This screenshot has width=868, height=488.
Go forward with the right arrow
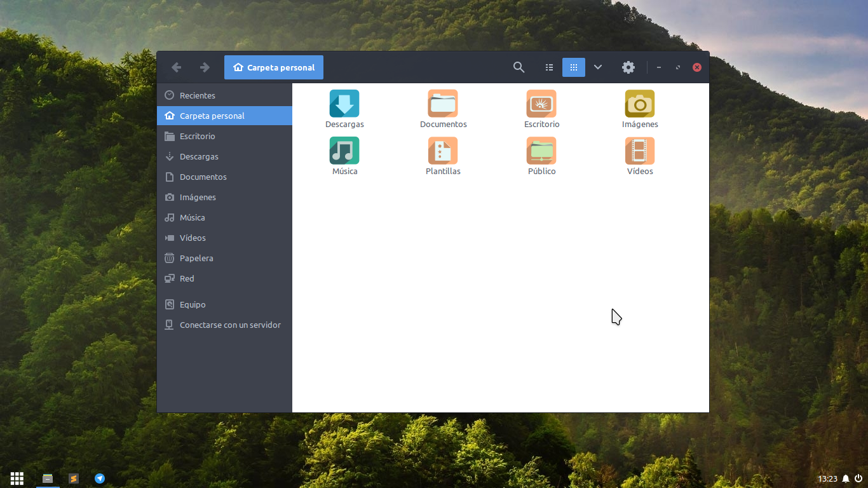click(x=205, y=67)
